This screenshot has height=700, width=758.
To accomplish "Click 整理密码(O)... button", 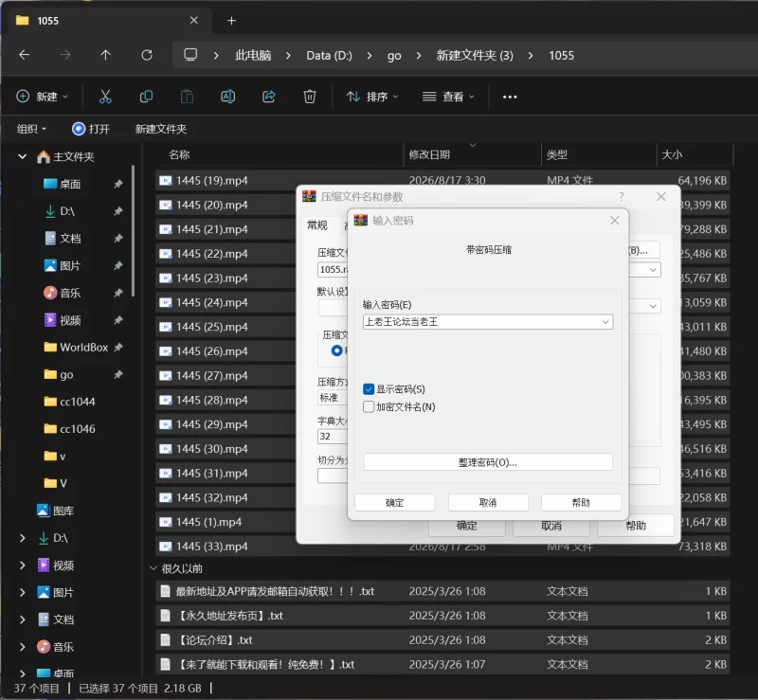I will click(488, 462).
